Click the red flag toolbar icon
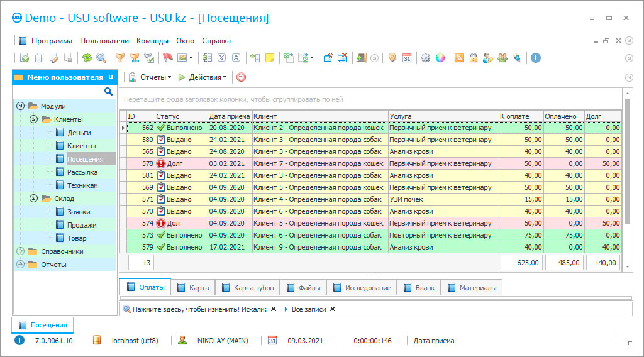The image size is (644, 357). (167, 58)
